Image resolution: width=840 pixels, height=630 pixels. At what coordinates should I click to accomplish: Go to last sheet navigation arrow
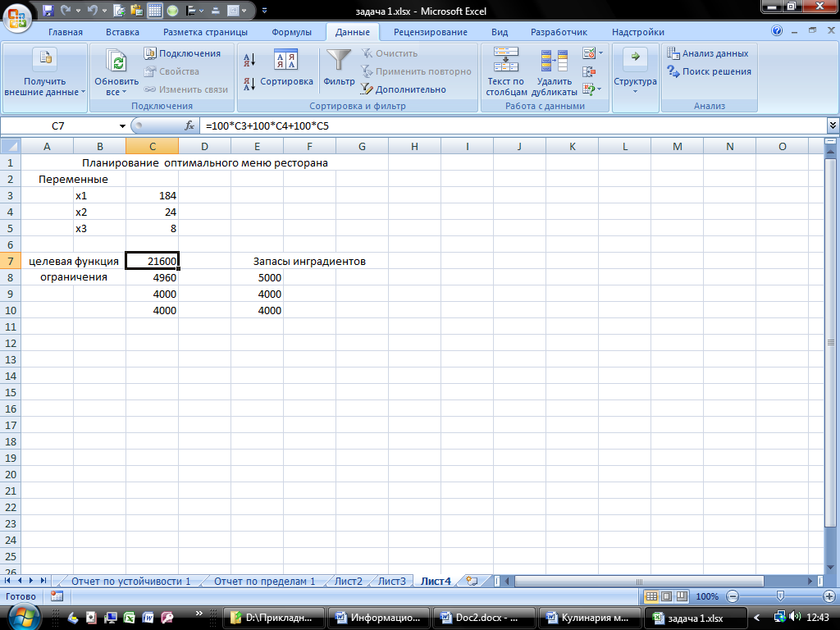pos(43,581)
